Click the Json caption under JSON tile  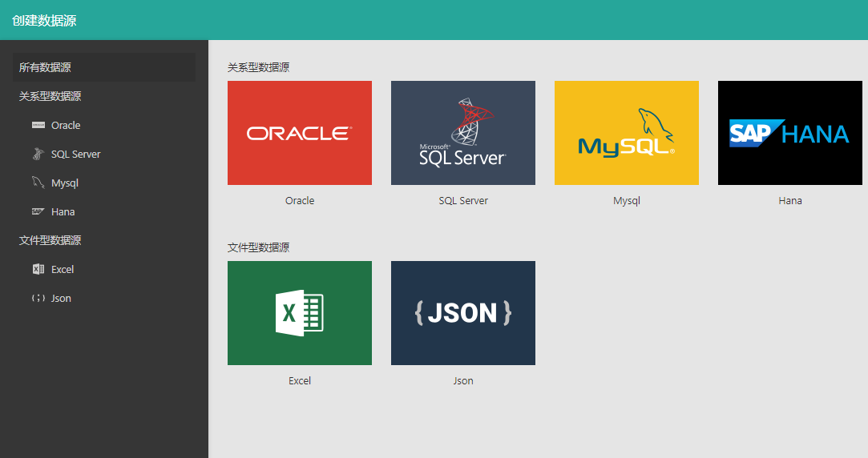coord(463,381)
